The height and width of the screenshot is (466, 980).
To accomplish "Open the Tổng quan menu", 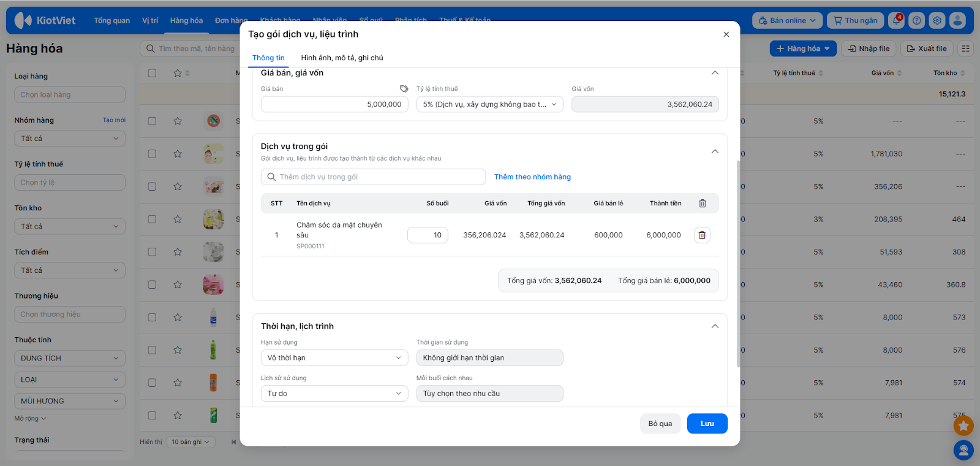I will 111,20.
